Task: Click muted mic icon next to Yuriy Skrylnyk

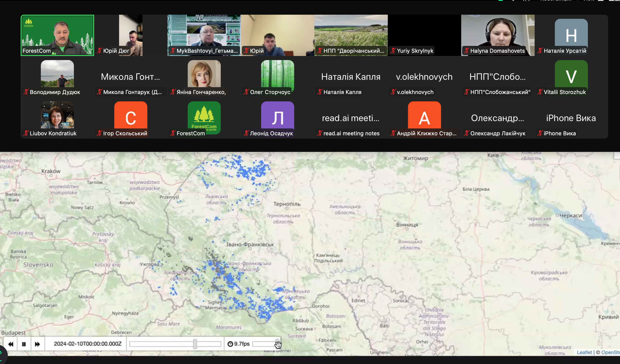Action: pos(393,51)
